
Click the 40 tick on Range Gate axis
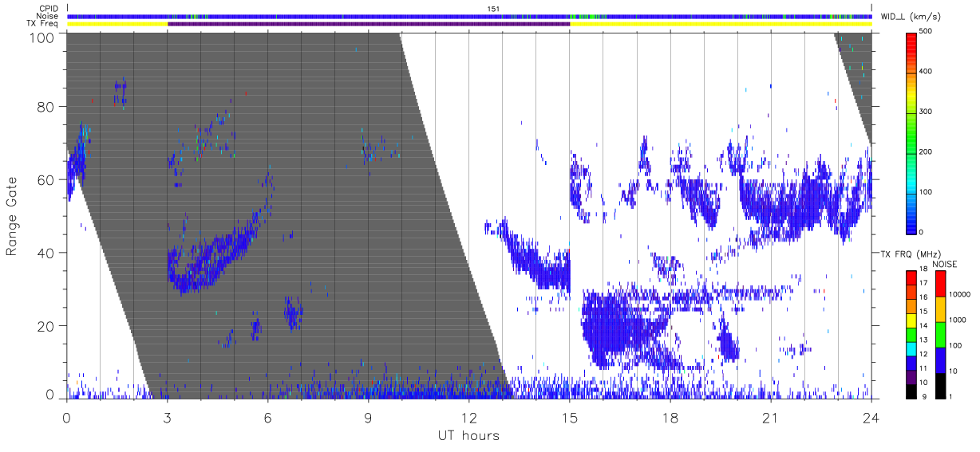click(x=46, y=253)
